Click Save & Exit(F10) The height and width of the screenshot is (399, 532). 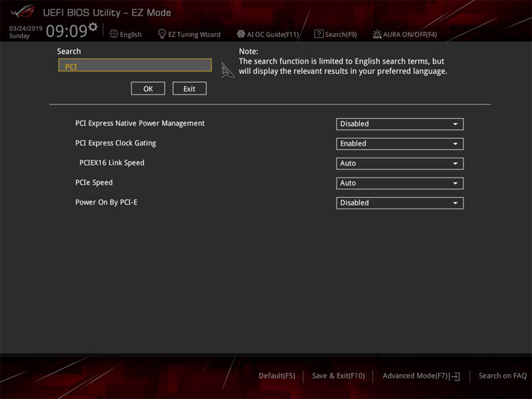pos(338,375)
